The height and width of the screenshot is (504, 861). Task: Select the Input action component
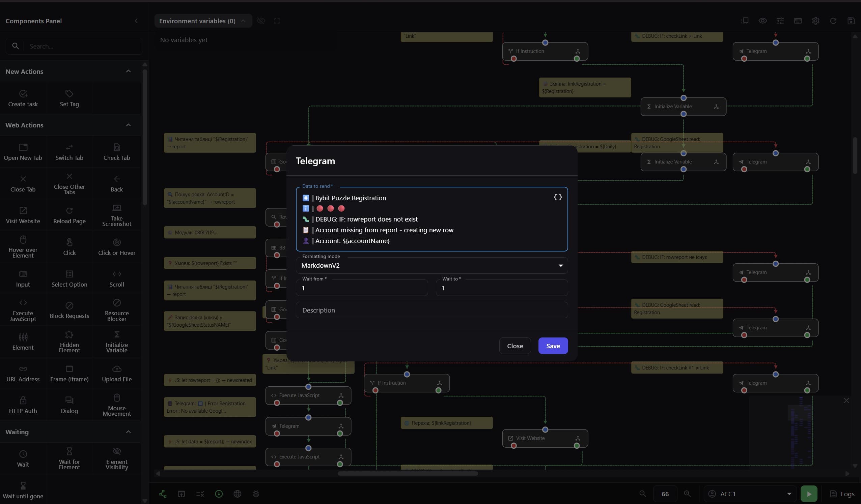pos(23,279)
